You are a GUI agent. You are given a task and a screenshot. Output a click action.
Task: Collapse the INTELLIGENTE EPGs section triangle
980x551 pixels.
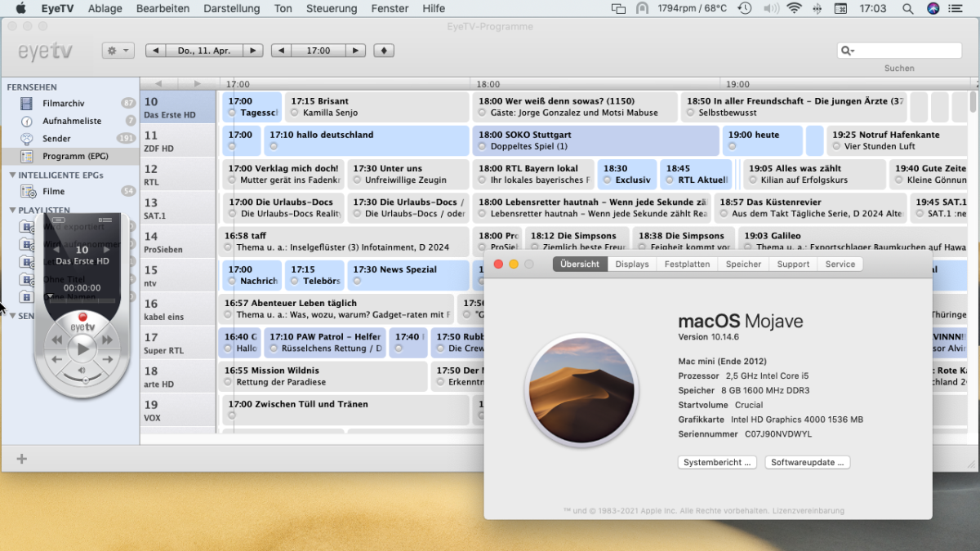(12, 175)
